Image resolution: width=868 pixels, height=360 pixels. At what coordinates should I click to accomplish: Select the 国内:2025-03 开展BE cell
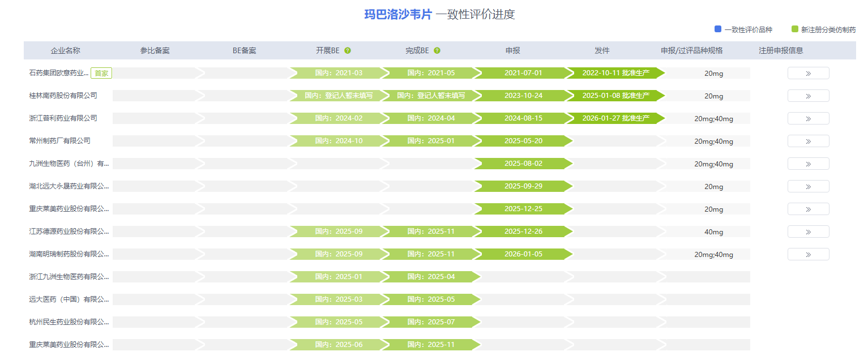pos(339,299)
